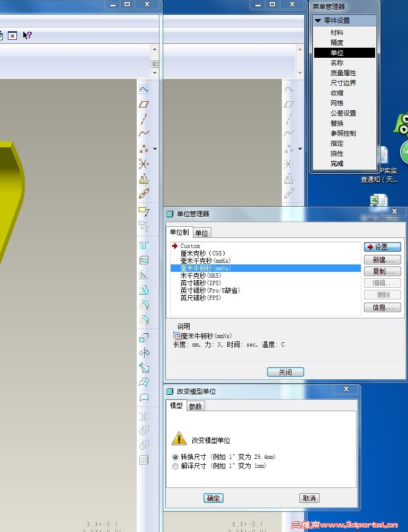Choose 完成 in the menu manager

tap(337, 164)
